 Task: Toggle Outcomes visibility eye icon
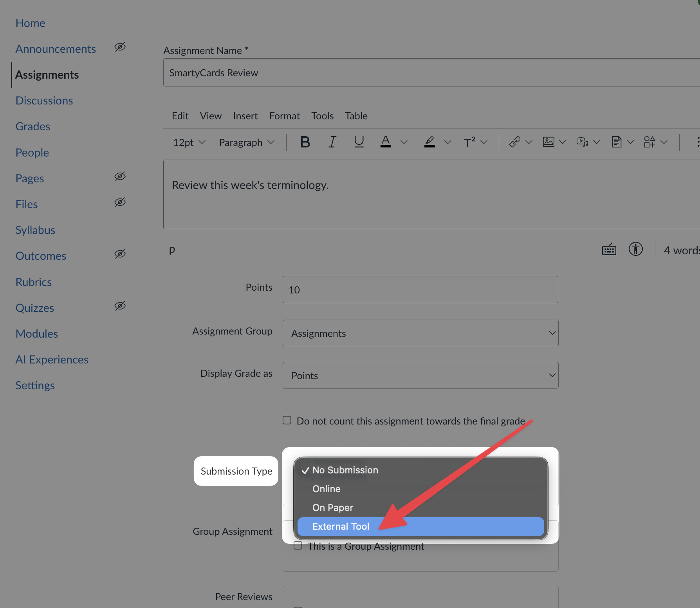(120, 254)
